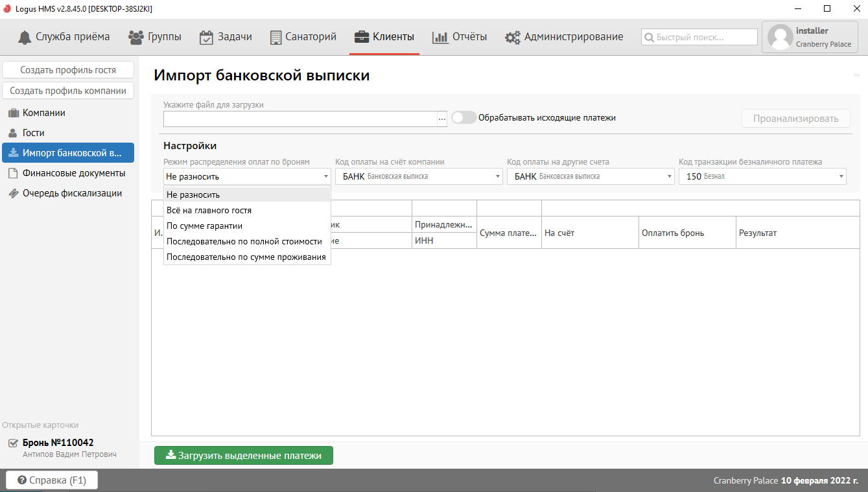This screenshot has width=868, height=492.
Task: Open Код оплаты на счёт компании dropdown
Action: 418,176
